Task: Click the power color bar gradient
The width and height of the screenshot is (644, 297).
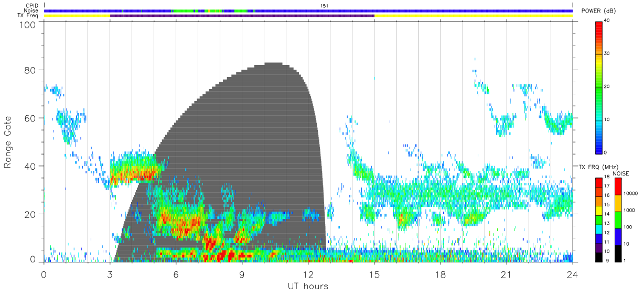Action: coord(599,87)
